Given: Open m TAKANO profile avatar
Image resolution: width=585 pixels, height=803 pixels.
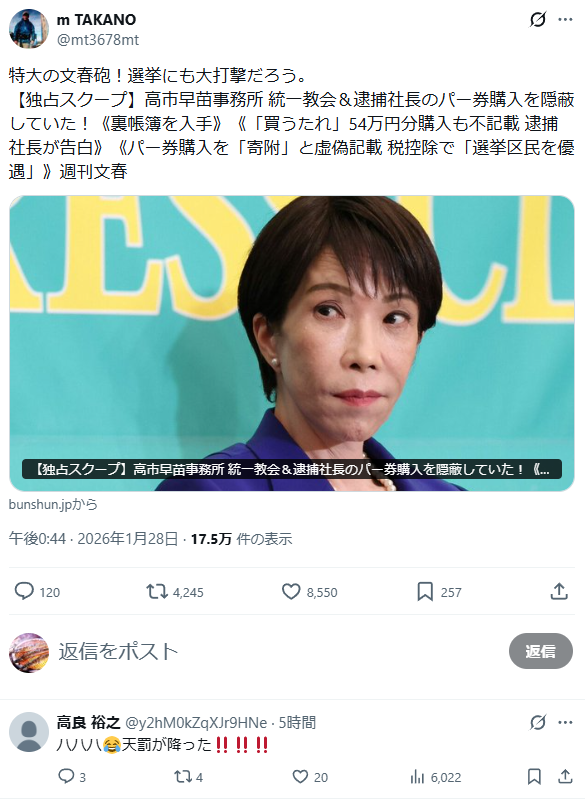Looking at the screenshot, I should 29,29.
